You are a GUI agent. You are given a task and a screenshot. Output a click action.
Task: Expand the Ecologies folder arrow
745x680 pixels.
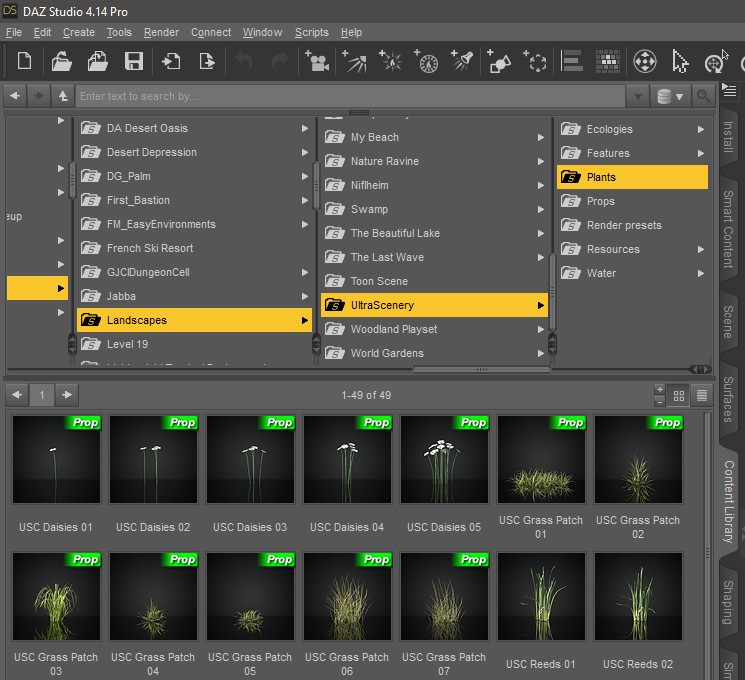701,129
